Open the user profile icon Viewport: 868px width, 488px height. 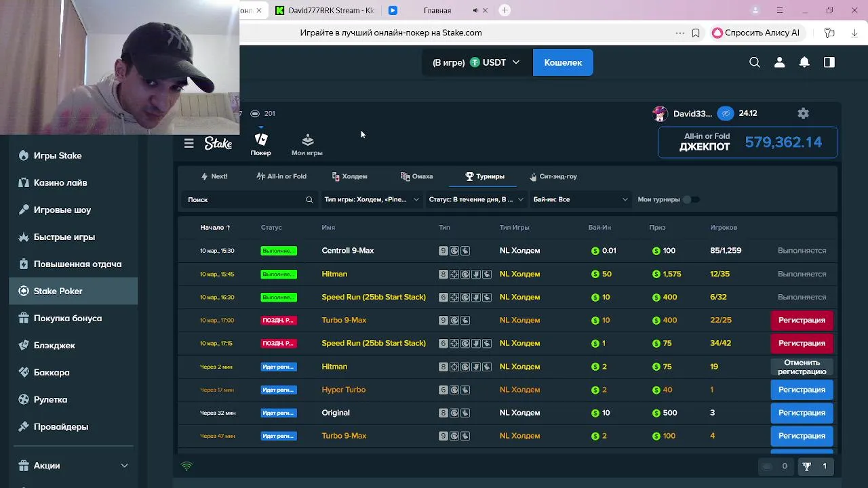(x=779, y=62)
